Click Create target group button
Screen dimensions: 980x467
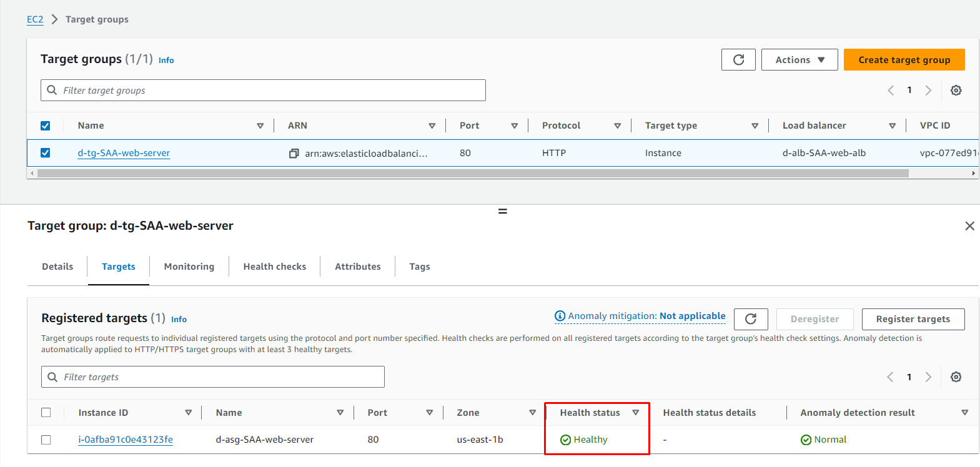[x=904, y=60]
